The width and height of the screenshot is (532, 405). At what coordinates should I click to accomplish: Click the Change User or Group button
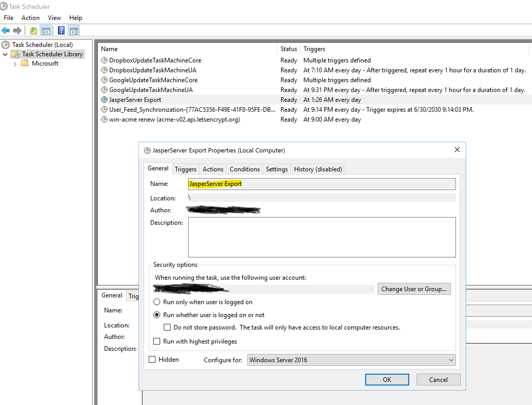(414, 289)
